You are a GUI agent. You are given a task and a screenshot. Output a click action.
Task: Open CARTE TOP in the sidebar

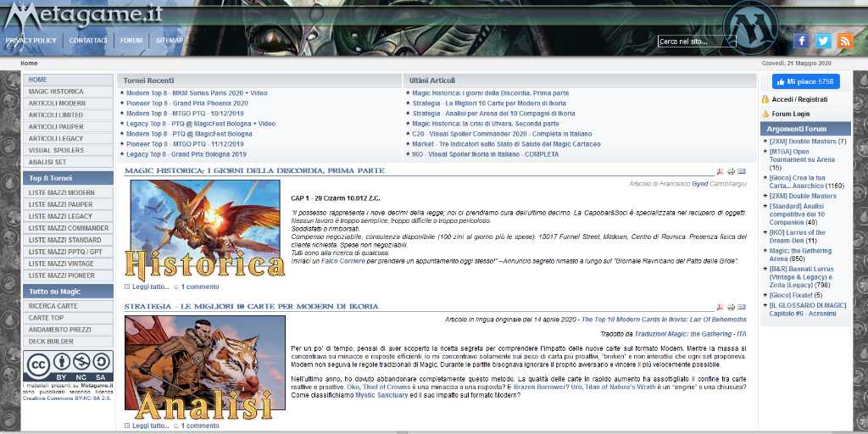(x=68, y=319)
